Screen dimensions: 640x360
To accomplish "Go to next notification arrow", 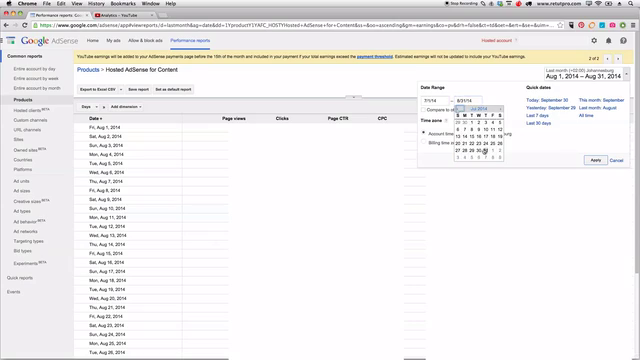I will 618,59.
